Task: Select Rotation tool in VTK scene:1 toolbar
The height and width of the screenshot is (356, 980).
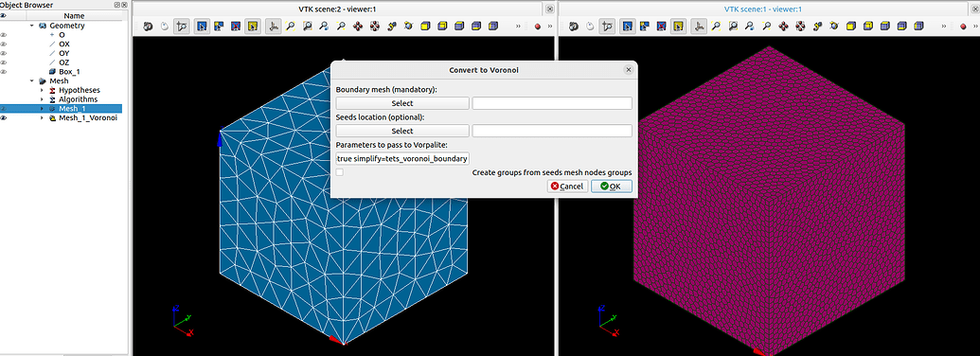Action: click(834, 27)
